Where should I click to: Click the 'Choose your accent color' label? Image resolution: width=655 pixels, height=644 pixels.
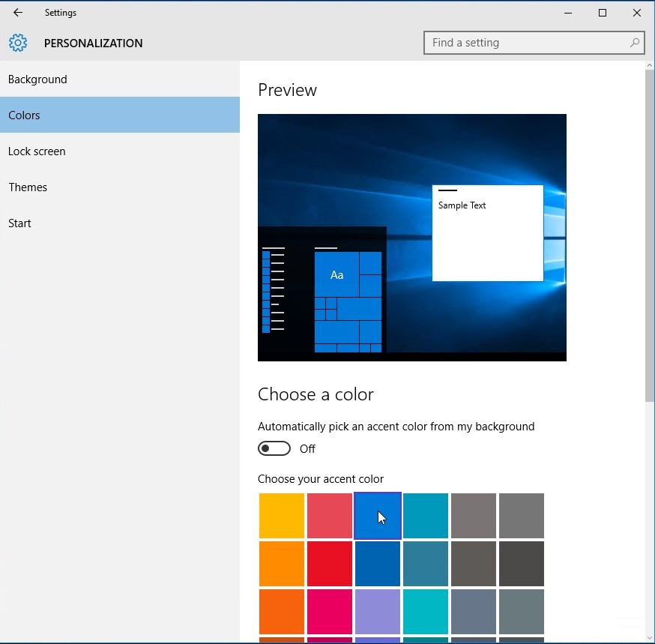[x=321, y=479]
